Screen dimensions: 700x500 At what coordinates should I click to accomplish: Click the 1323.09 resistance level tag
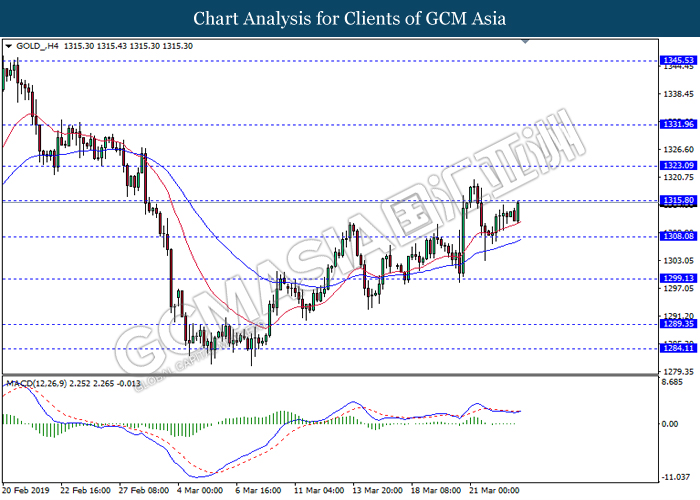677,166
